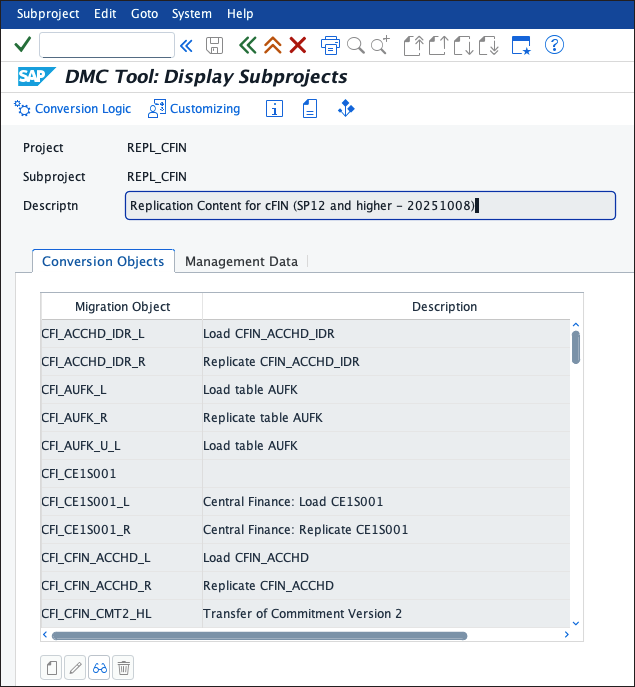Screen dimensions: 635x687
Task: Open the System menu
Action: tap(192, 14)
